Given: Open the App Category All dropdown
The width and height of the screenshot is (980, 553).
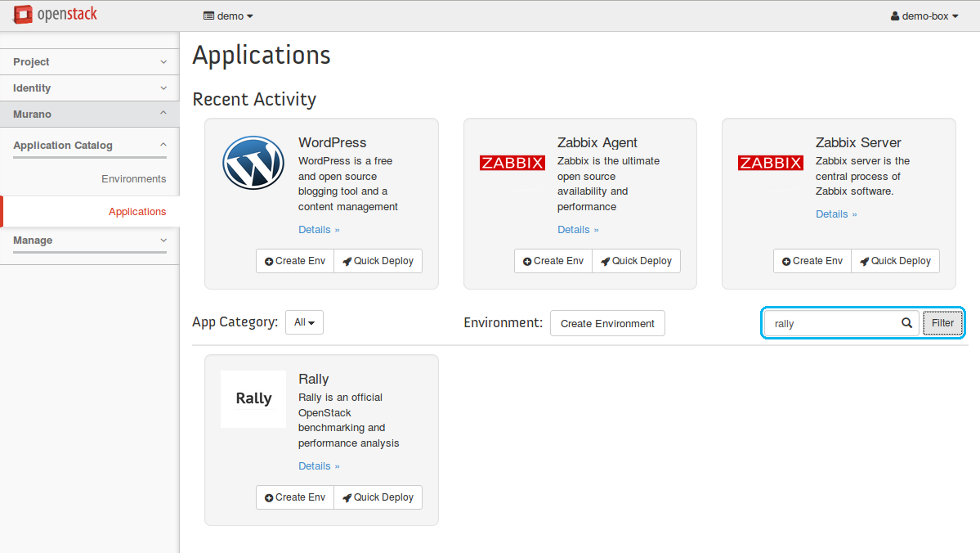Looking at the screenshot, I should pos(304,322).
